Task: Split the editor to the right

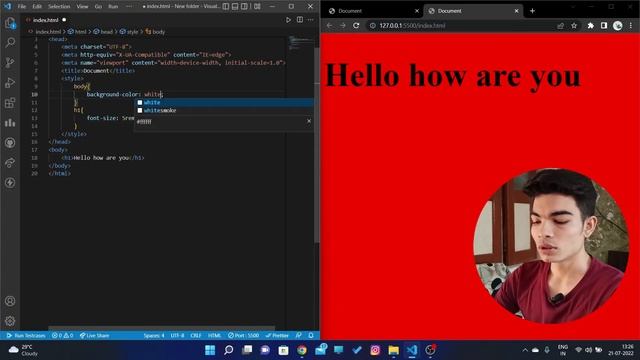Action: click(300, 20)
